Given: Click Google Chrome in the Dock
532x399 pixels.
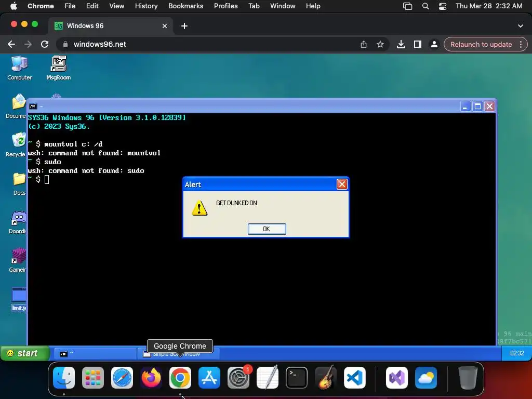Looking at the screenshot, I should (x=180, y=378).
